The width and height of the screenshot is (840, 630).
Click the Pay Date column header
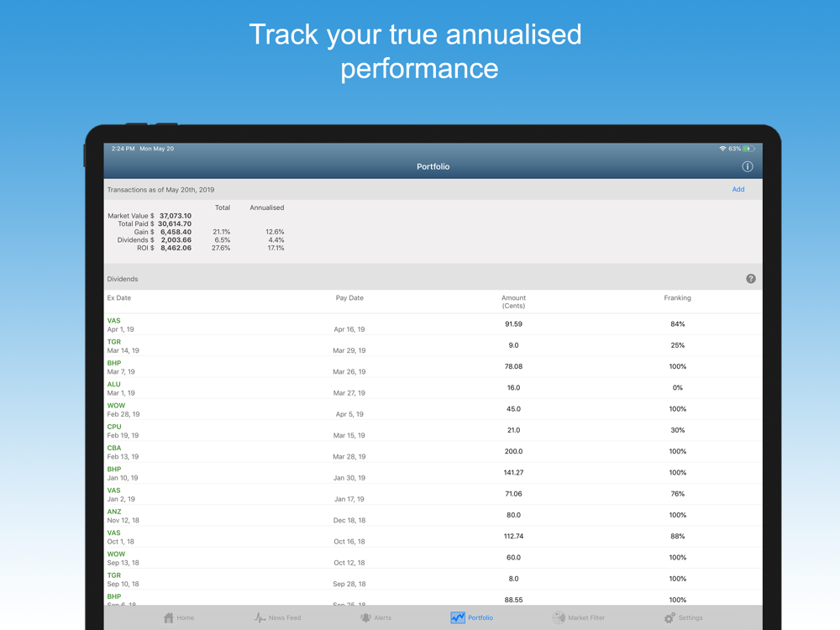coord(349,298)
